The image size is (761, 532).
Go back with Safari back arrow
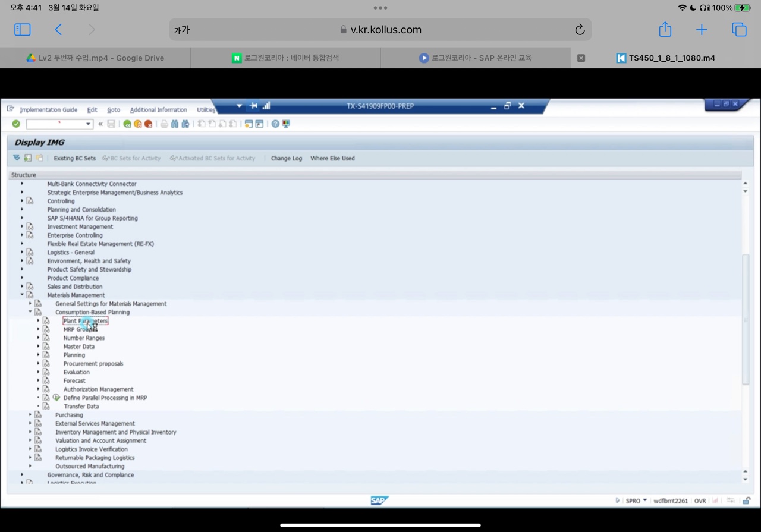[58, 30]
